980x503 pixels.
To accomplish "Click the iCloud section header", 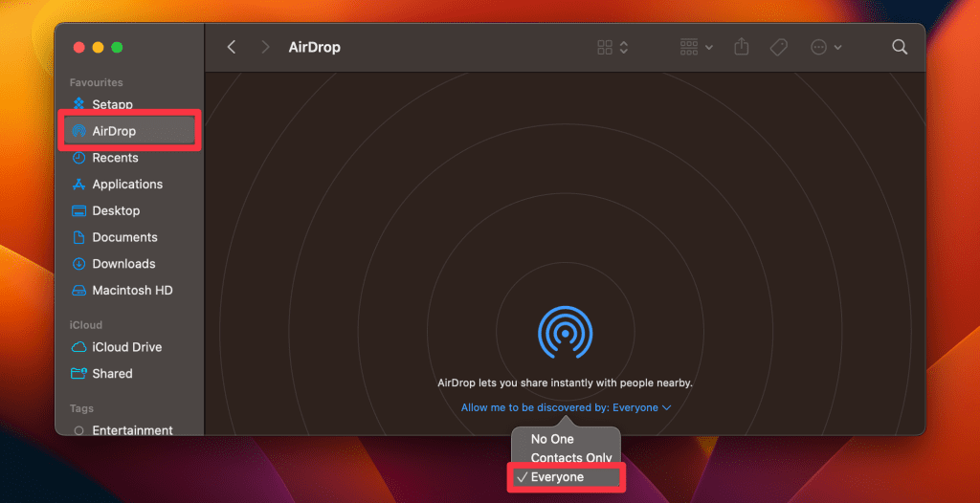I will tap(85, 325).
